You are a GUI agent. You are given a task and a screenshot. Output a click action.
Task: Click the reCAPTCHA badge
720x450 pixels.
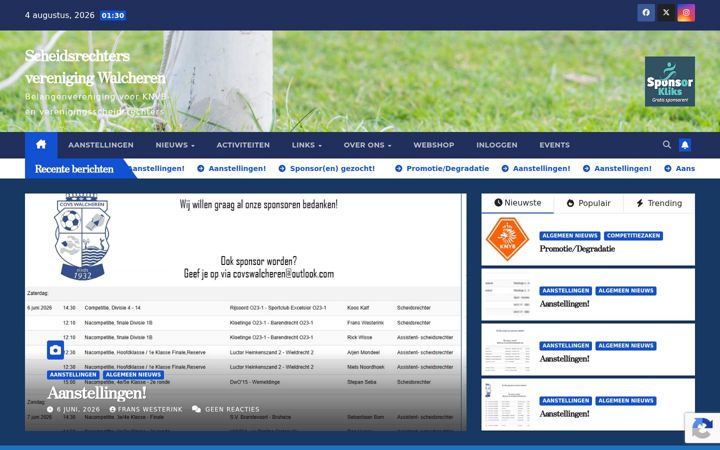click(702, 428)
